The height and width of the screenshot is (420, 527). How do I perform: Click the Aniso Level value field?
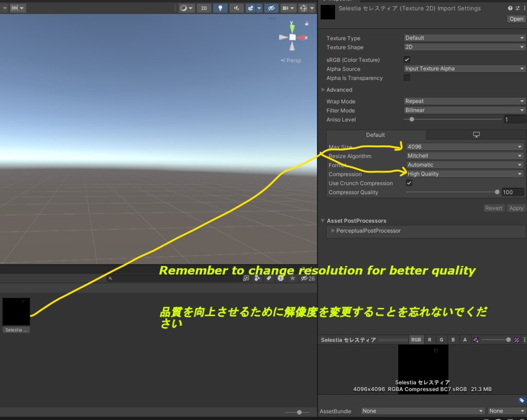[x=515, y=119]
